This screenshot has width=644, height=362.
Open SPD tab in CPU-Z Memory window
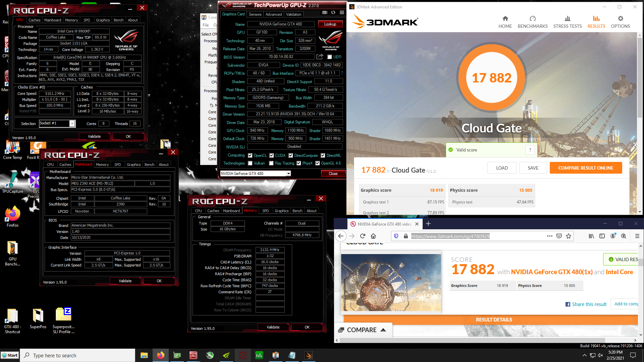265,211
